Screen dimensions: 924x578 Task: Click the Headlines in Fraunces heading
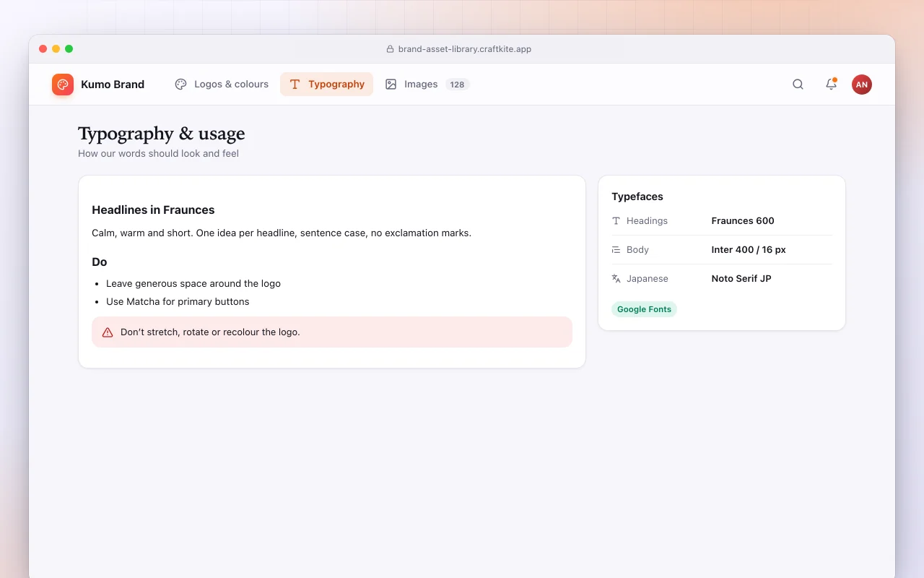pos(153,210)
